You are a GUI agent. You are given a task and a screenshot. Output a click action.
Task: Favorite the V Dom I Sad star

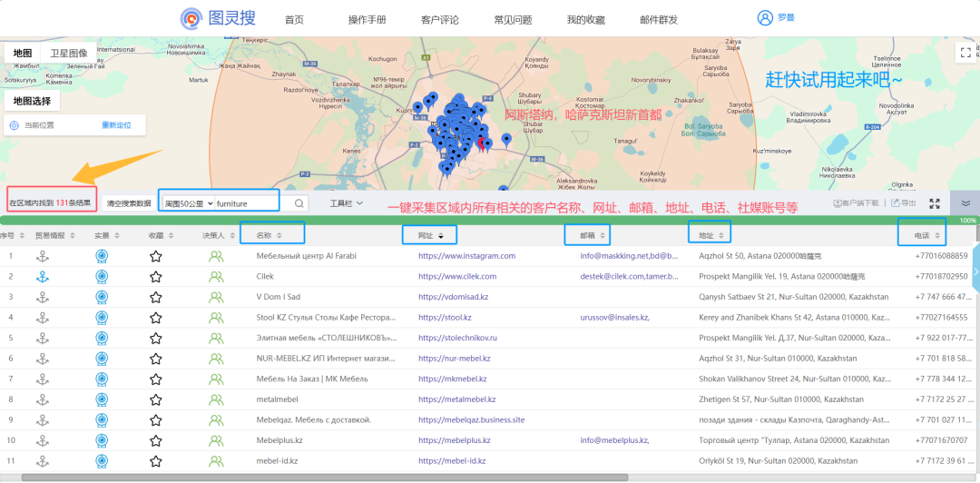(156, 297)
